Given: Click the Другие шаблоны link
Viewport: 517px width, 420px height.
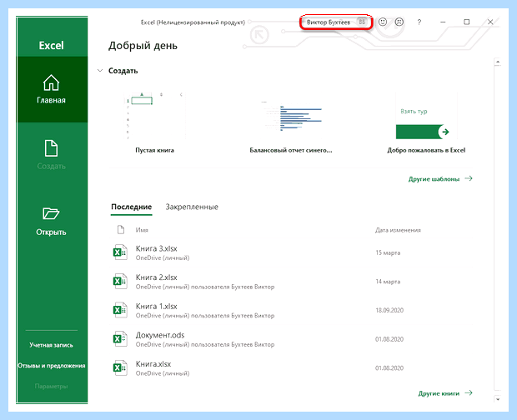Looking at the screenshot, I should pyautogui.click(x=434, y=179).
